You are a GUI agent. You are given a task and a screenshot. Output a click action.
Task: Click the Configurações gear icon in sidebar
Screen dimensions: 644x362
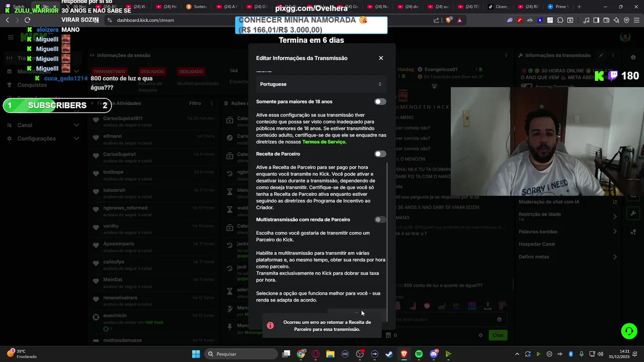click(x=9, y=139)
